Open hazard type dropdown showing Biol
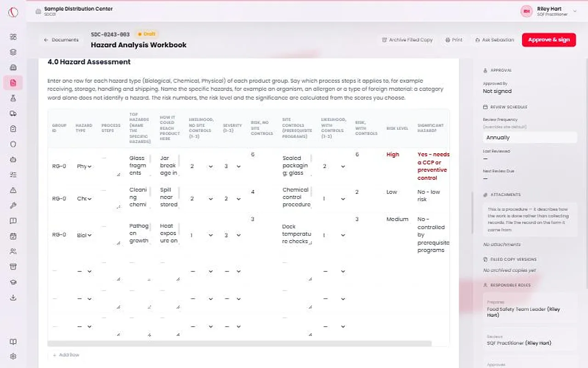Viewport: 588px width, 368px height. click(84, 235)
